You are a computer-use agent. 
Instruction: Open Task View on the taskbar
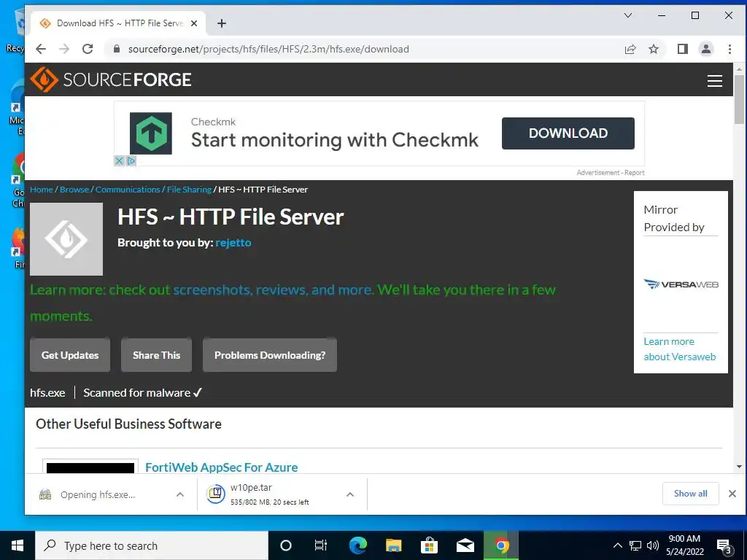(321, 545)
